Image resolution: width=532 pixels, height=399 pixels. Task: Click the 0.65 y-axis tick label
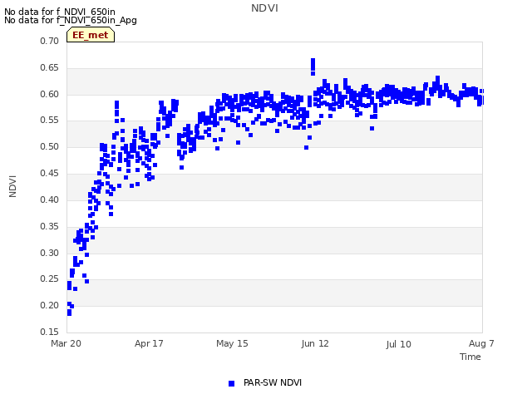[x=49, y=67]
